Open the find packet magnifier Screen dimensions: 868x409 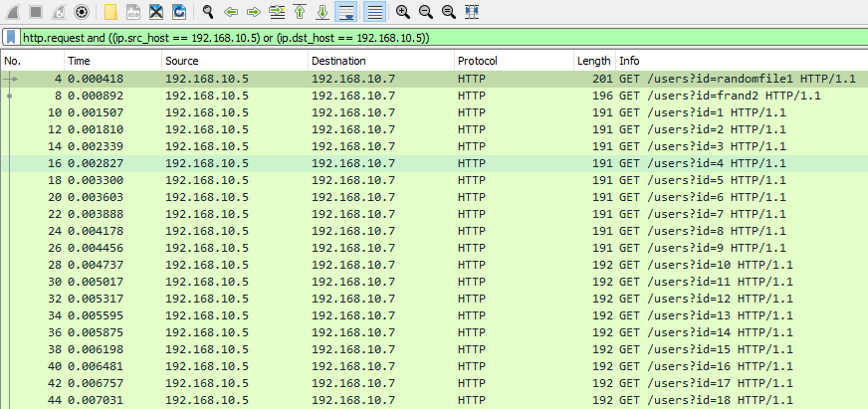[x=208, y=12]
